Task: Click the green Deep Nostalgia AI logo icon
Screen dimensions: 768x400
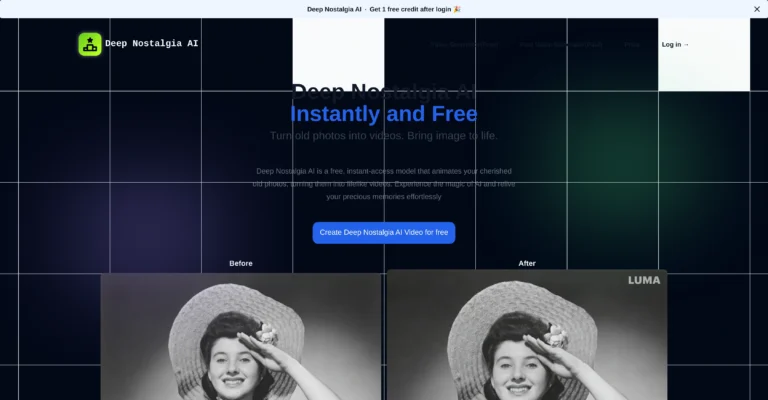Action: [90, 44]
